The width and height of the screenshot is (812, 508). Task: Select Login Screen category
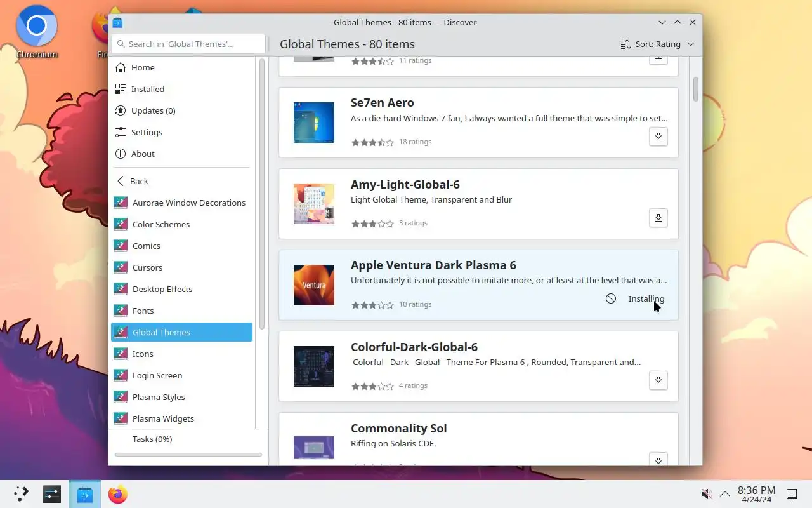182,375
